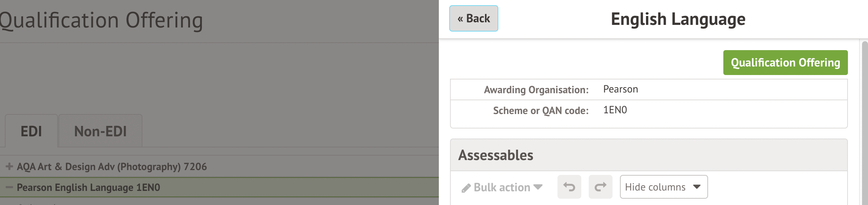Click the undo arrow icon
The image size is (868, 205).
[x=569, y=187]
